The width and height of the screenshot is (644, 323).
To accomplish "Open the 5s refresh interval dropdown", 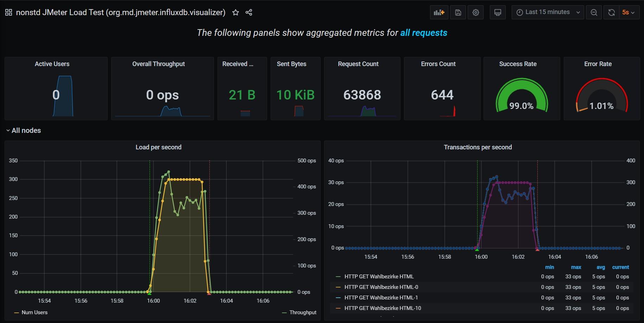I will click(x=630, y=12).
